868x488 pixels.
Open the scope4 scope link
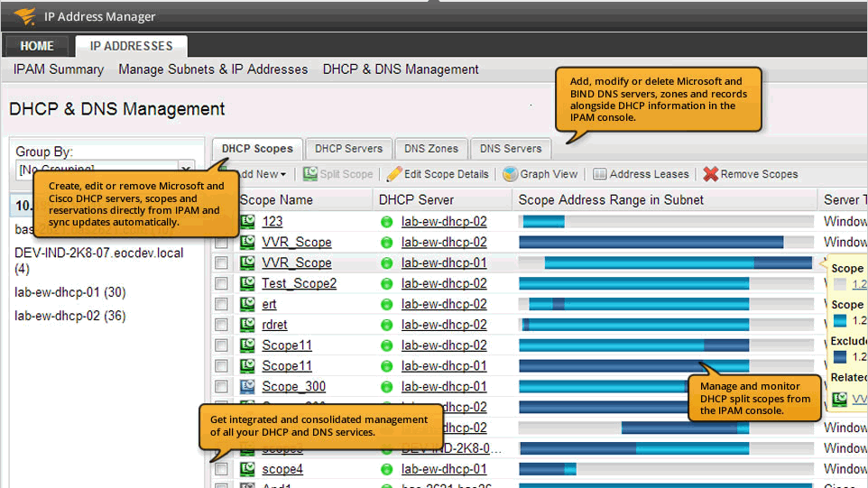pos(282,469)
